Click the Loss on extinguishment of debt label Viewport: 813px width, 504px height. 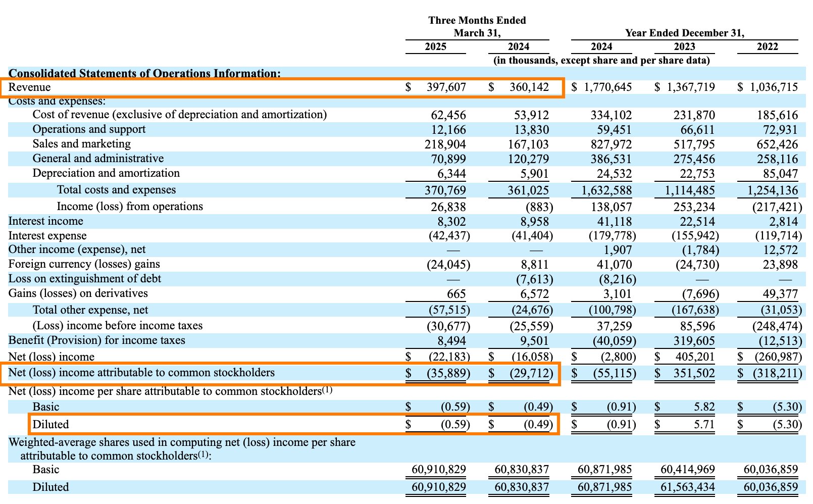(85, 279)
